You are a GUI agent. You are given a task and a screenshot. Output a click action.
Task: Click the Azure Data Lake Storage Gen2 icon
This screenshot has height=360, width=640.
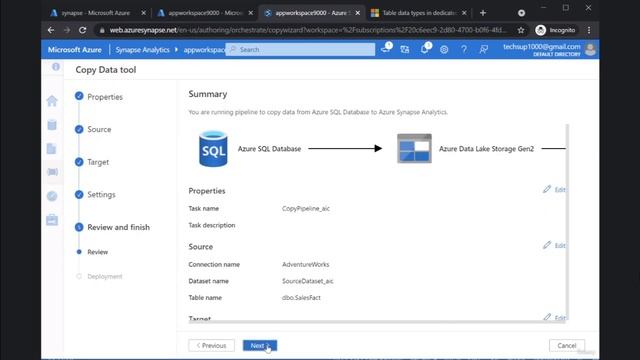414,149
